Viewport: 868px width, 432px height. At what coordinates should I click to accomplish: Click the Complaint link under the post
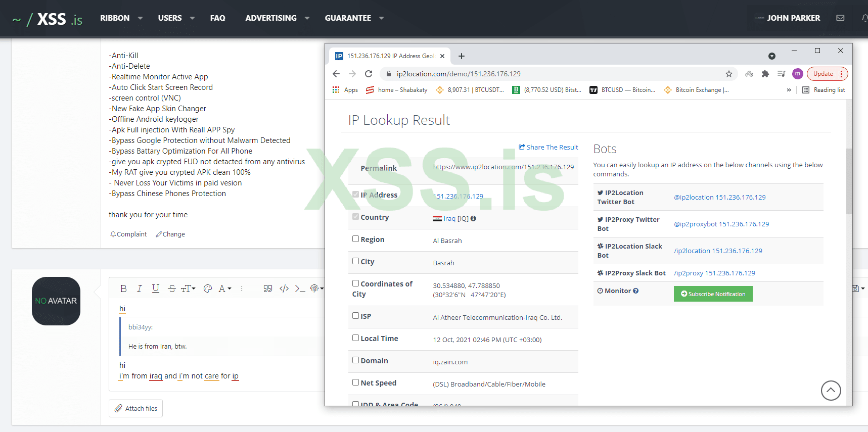(128, 234)
